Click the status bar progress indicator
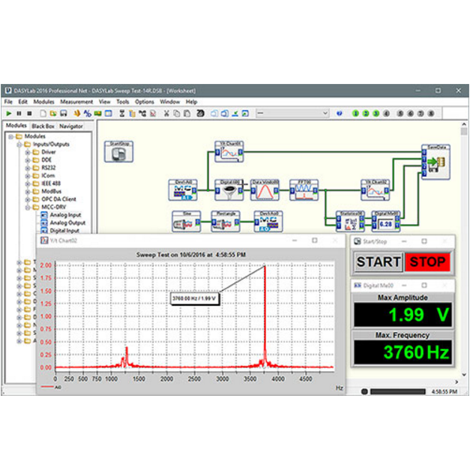 398,391
